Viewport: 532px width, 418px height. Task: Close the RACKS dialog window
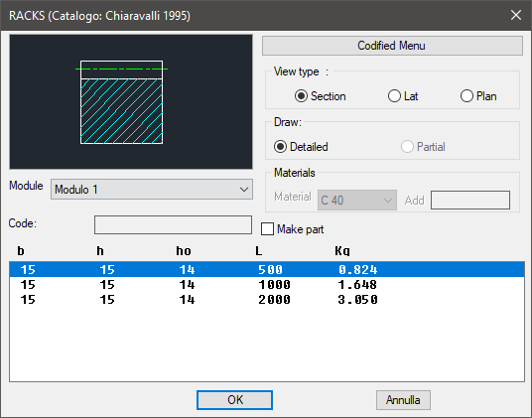click(x=516, y=15)
